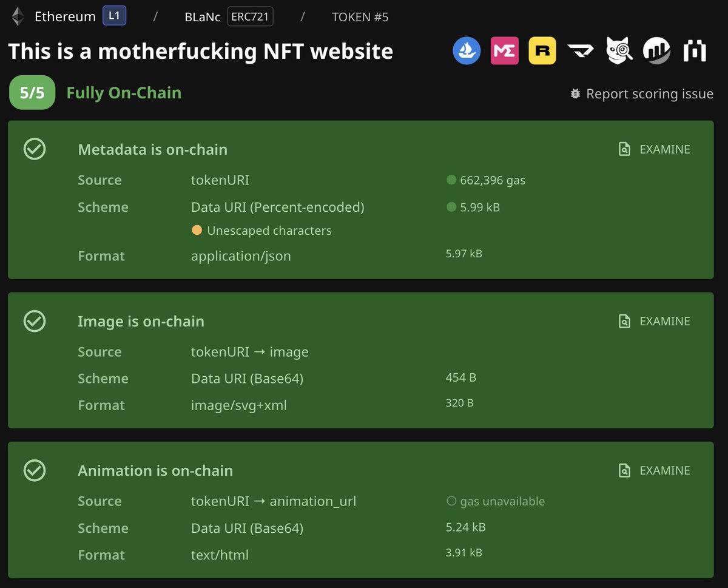Click the 662,396 gas value
This screenshot has width=728, height=588.
coord(493,180)
